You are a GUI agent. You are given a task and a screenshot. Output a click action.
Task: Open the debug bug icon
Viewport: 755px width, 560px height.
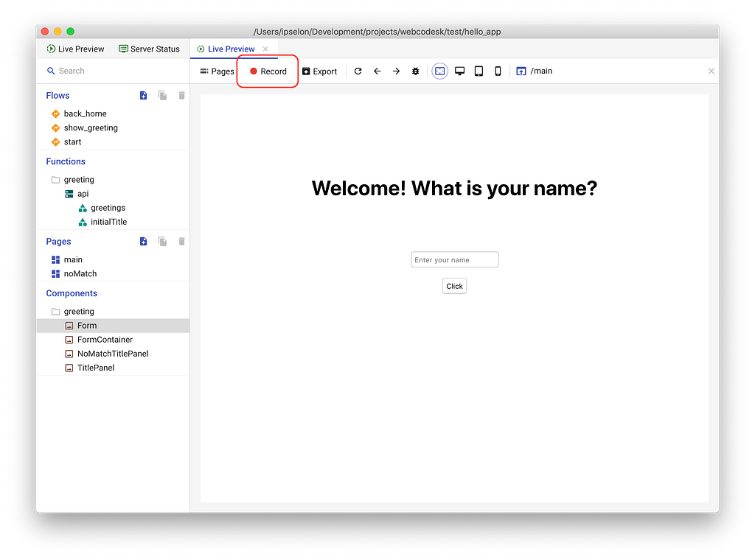(416, 71)
